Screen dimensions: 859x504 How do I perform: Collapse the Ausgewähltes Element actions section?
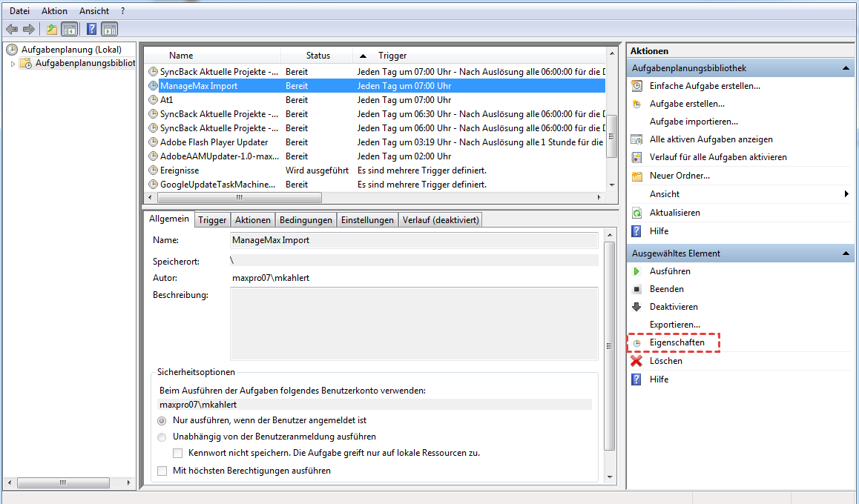point(845,253)
